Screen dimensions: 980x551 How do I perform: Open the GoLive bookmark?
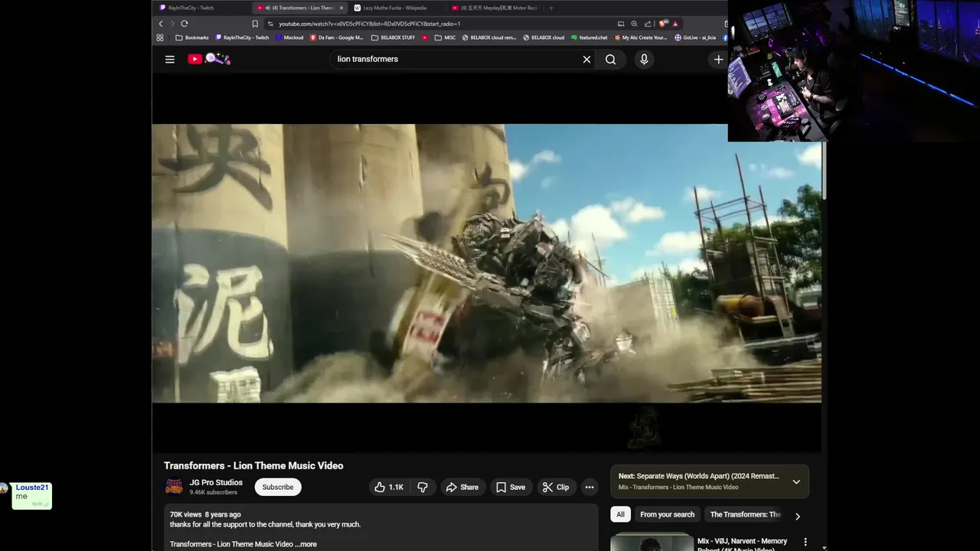coord(695,37)
